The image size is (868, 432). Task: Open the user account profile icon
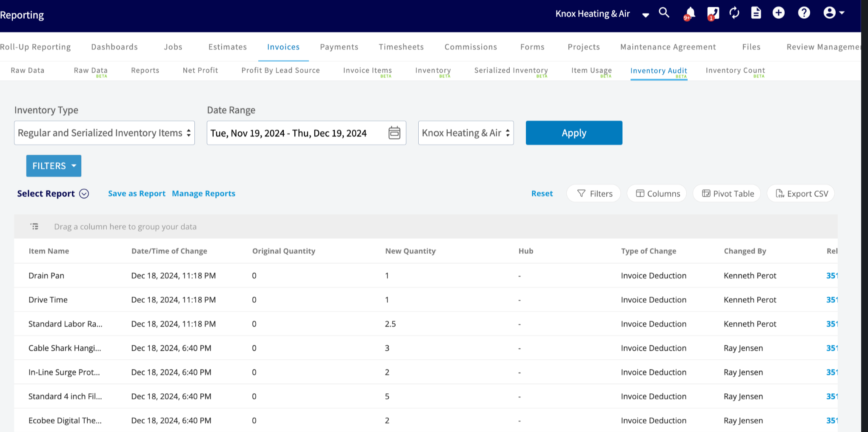click(833, 13)
